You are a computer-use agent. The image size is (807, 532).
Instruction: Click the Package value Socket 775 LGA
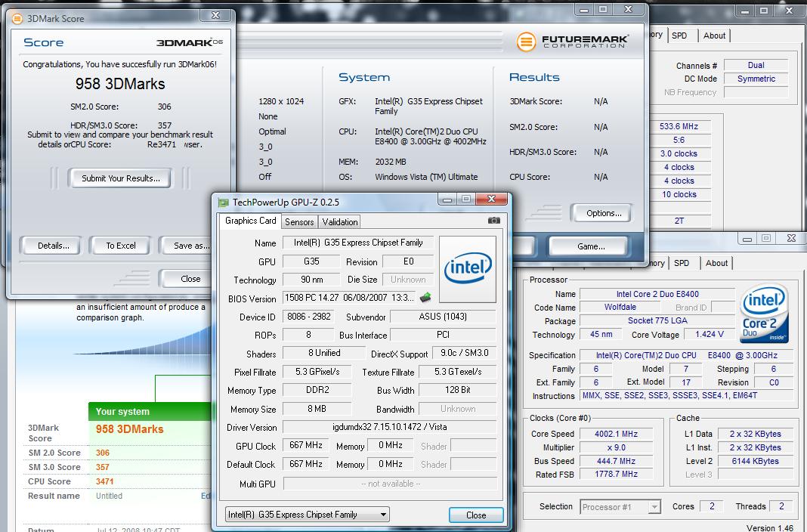[x=657, y=320]
